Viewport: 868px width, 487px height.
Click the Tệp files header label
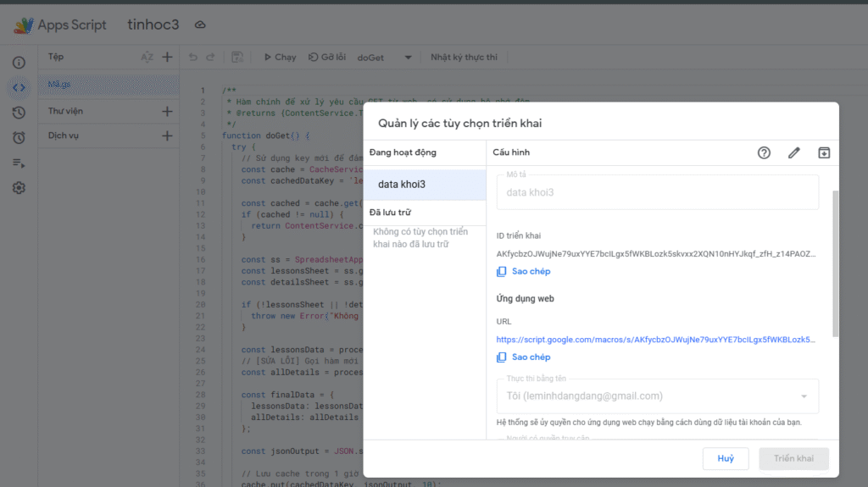[x=55, y=57]
